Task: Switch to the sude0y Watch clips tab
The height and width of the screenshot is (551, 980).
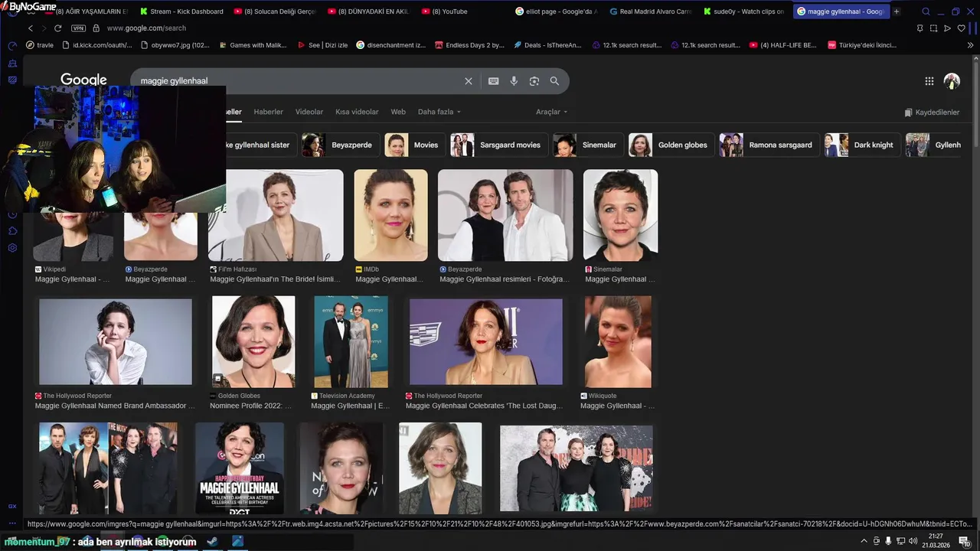Action: pos(743,11)
